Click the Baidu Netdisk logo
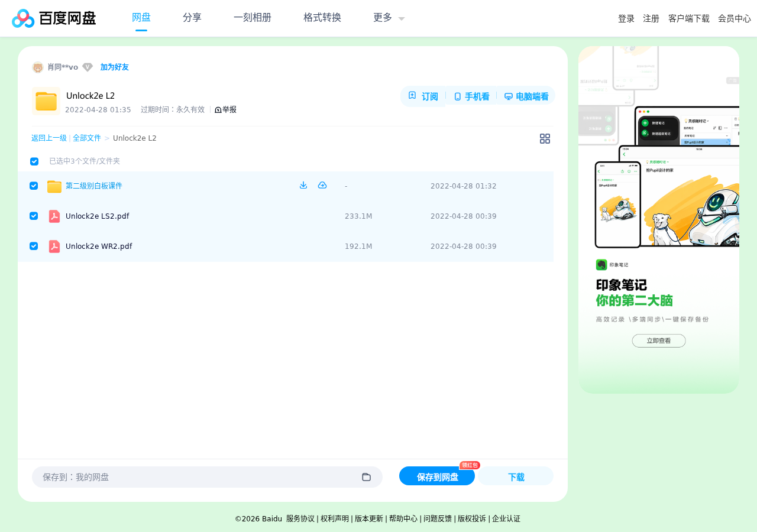 [54, 18]
